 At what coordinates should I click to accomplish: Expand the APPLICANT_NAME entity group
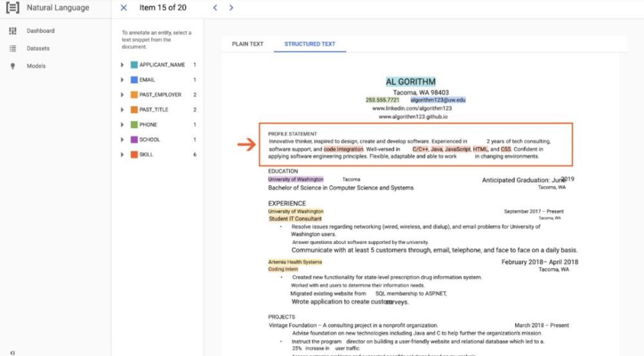pyautogui.click(x=122, y=65)
